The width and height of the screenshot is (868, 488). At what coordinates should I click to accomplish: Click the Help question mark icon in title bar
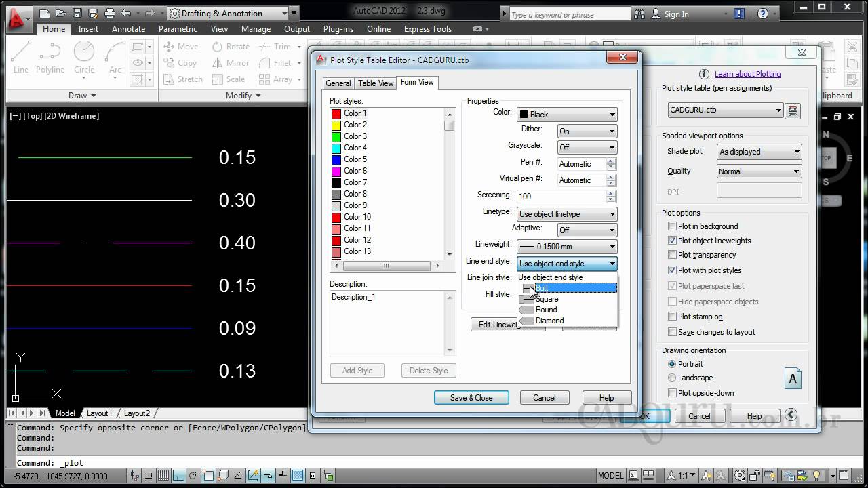[x=763, y=14]
